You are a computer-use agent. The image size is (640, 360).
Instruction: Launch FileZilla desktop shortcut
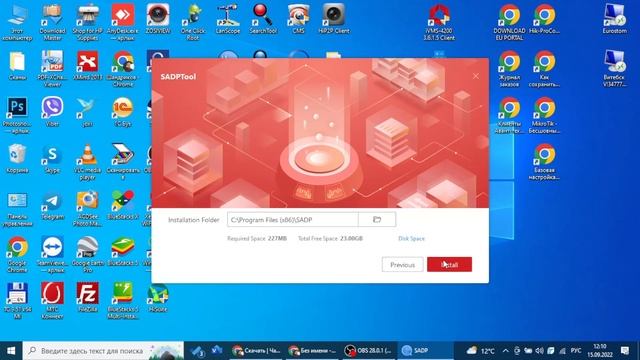(x=87, y=297)
